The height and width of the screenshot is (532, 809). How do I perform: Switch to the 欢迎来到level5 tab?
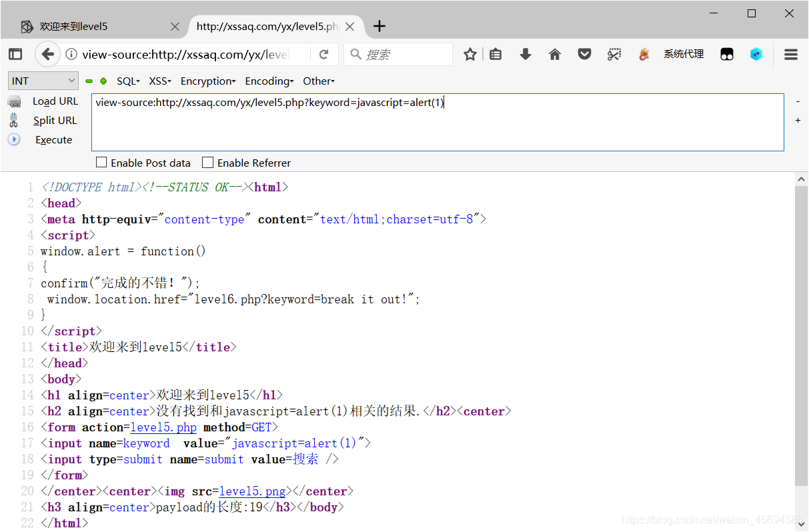(100, 27)
